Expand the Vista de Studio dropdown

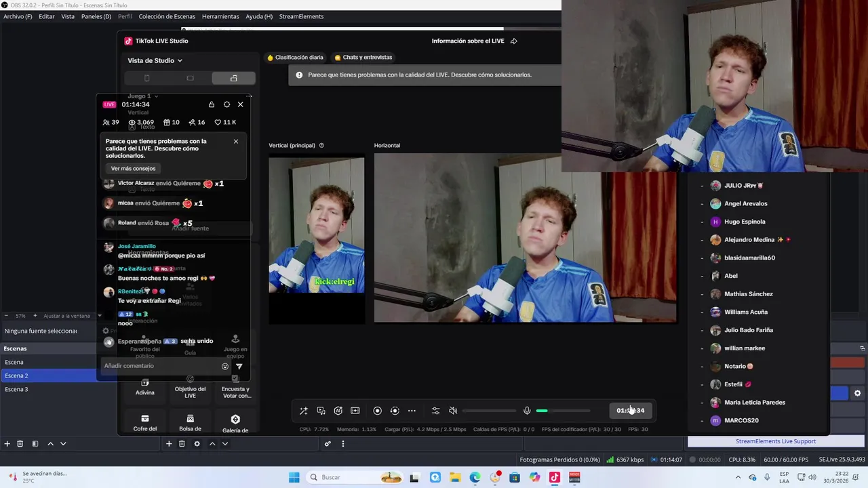(155, 60)
